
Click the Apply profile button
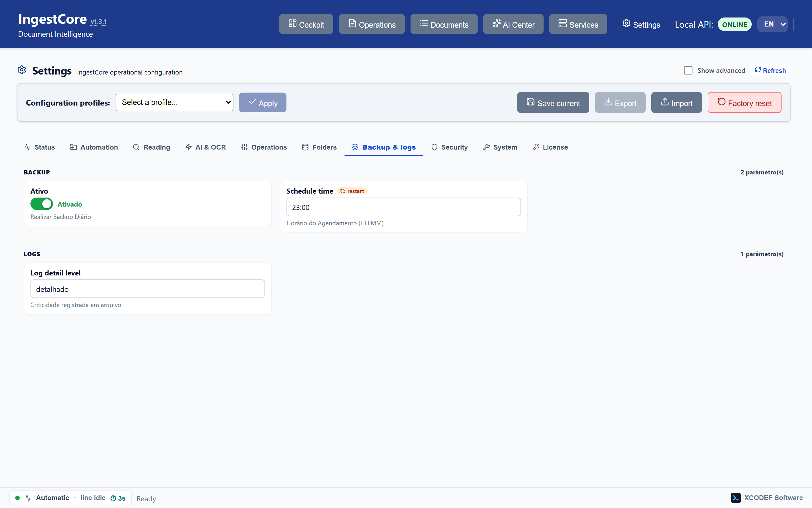click(x=262, y=102)
